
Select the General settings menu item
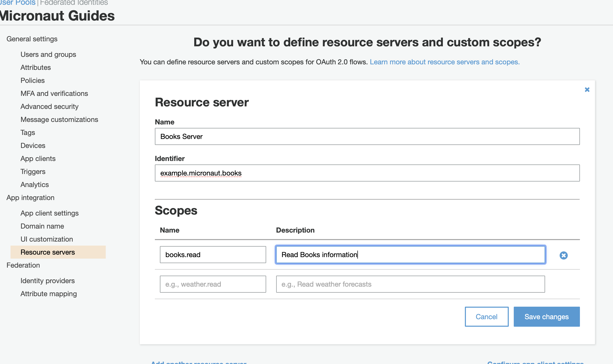point(32,39)
